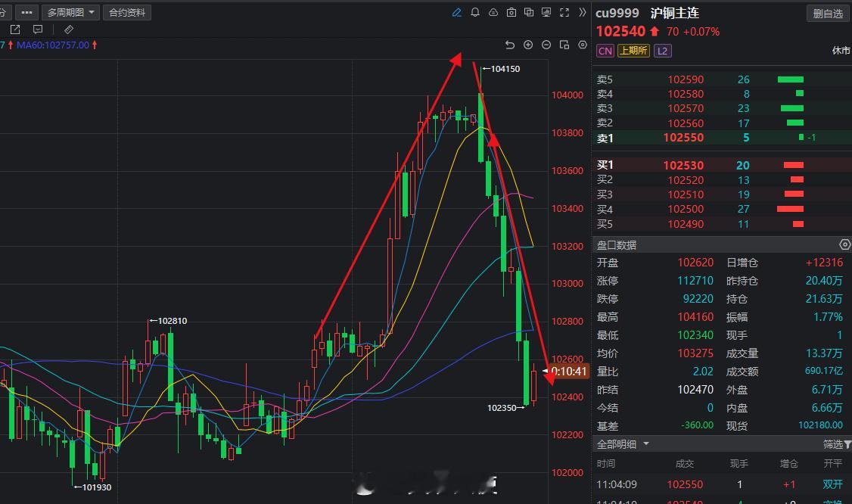Viewport: 852px width, 504px height.
Task: Click 删自选 to remove from watchlist
Action: pyautogui.click(x=828, y=13)
